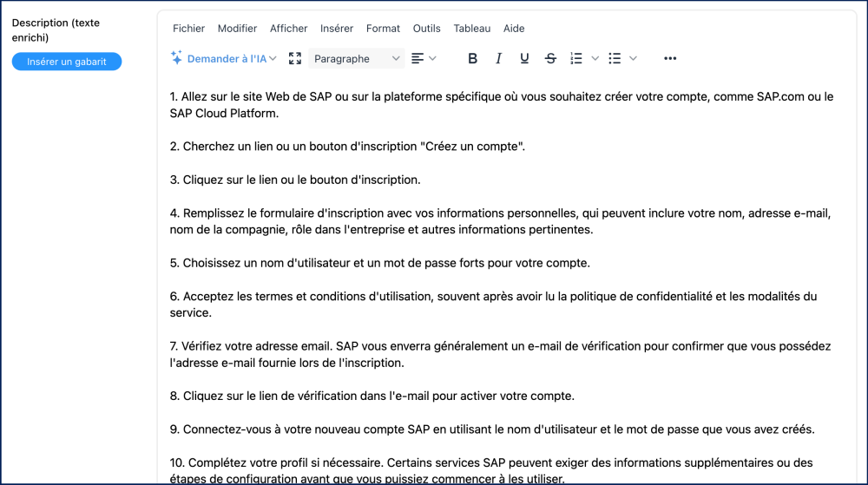The height and width of the screenshot is (485, 868).
Task: Open the Tableau menu
Action: [x=471, y=29]
